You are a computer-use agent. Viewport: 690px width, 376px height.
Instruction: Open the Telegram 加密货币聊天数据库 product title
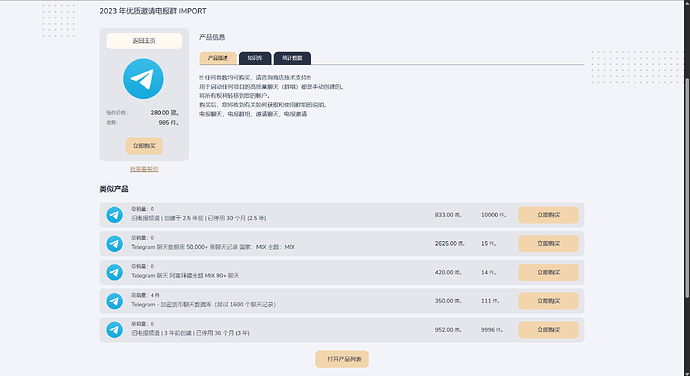pyautogui.click(x=203, y=305)
